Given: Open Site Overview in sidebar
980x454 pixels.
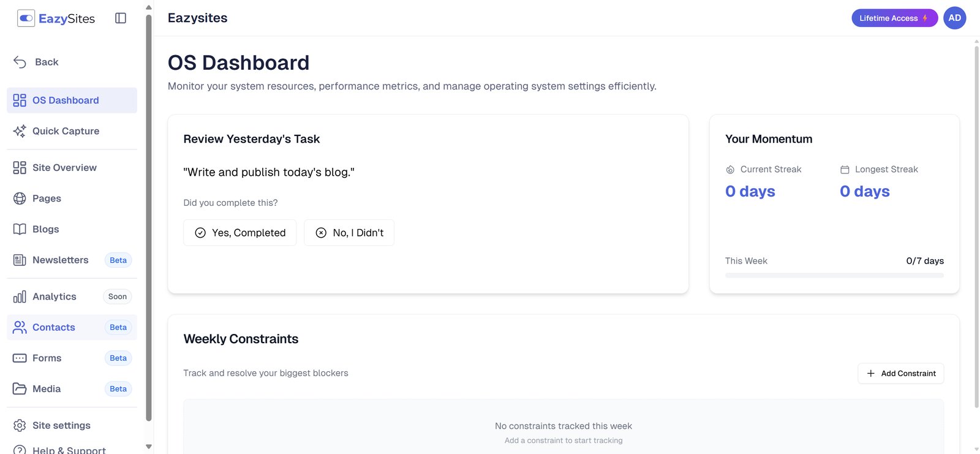Looking at the screenshot, I should (64, 168).
